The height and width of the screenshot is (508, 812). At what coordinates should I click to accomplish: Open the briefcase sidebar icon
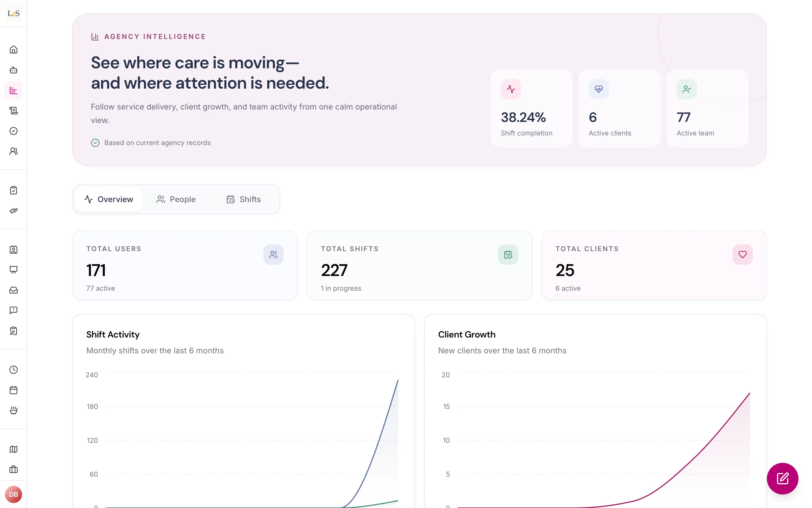click(14, 469)
